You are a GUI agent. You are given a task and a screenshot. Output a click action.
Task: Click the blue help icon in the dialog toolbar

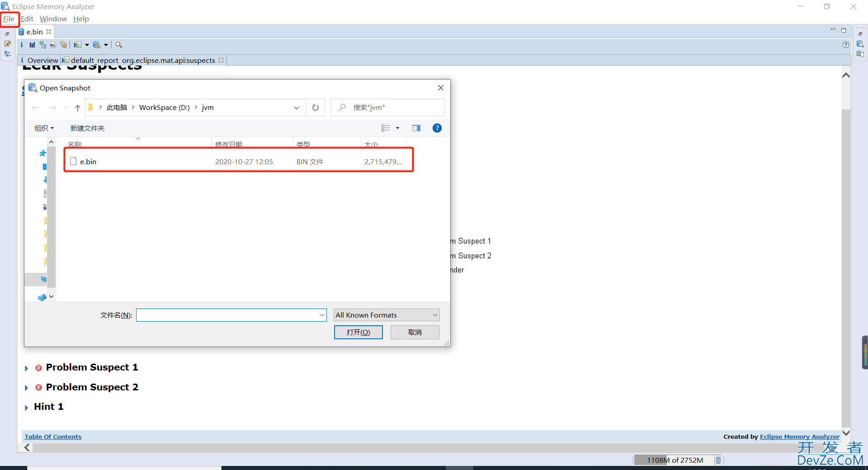(437, 128)
